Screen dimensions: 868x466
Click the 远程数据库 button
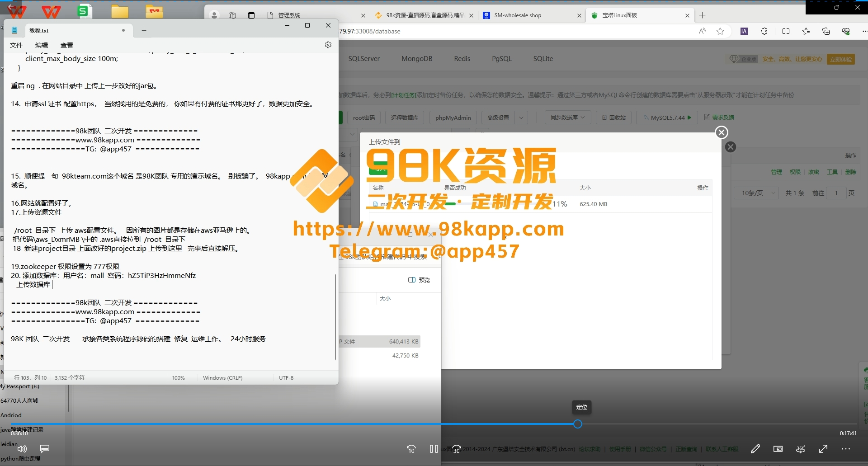click(x=405, y=118)
